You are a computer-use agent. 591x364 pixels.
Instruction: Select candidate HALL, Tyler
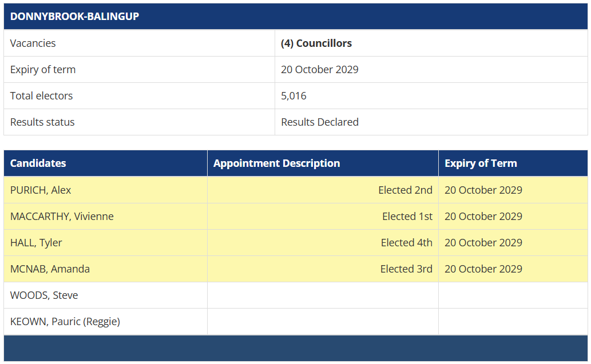tap(36, 243)
